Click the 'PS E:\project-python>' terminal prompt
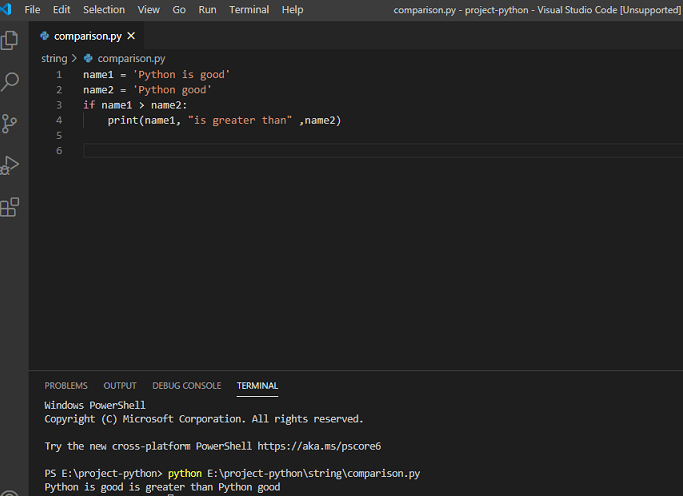683x496 pixels. [x=103, y=473]
